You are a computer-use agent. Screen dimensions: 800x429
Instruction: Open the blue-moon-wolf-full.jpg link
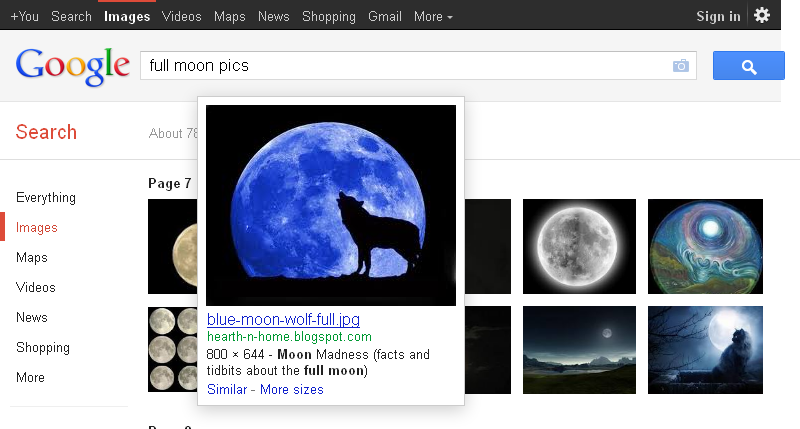pyautogui.click(x=283, y=319)
